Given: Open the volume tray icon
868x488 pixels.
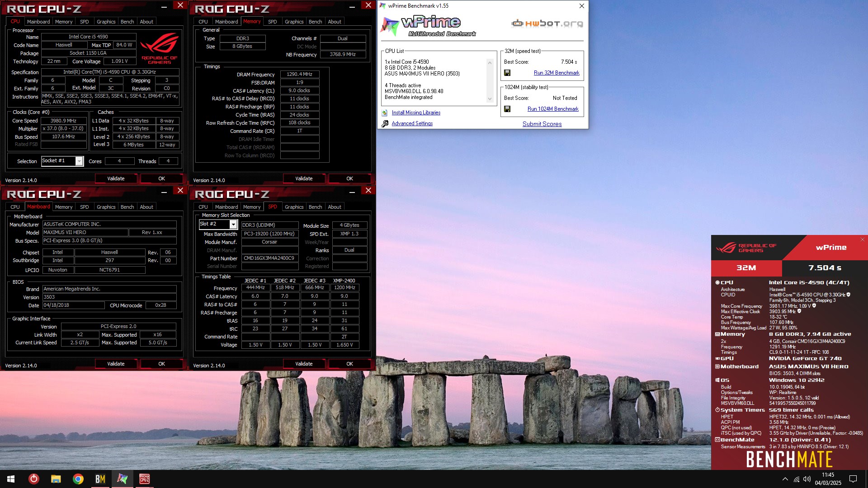Looking at the screenshot, I should (807, 479).
